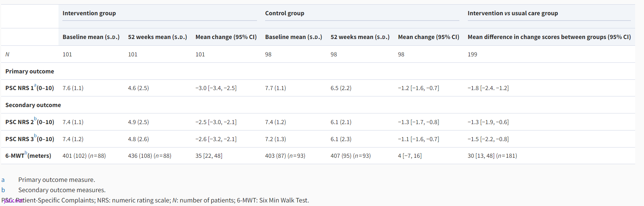Open superscript "b" beside PSC NRS 2
The width and height of the screenshot is (644, 206).
pyautogui.click(x=35, y=119)
